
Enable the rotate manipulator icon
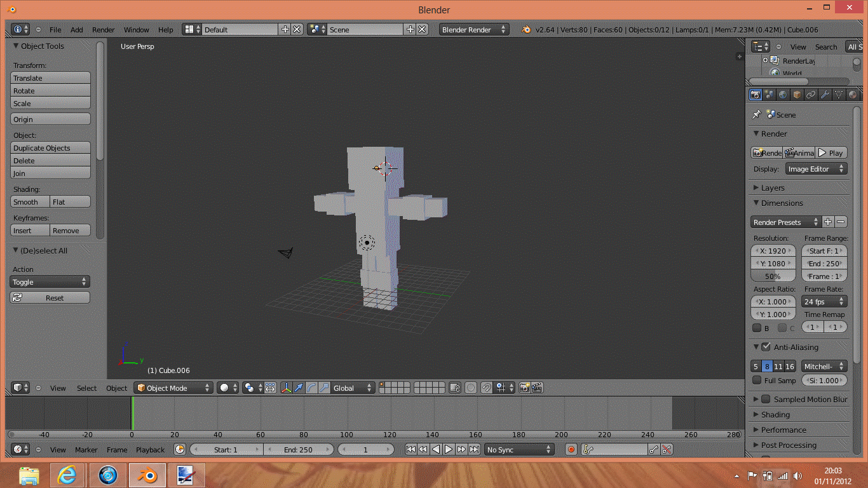point(311,388)
